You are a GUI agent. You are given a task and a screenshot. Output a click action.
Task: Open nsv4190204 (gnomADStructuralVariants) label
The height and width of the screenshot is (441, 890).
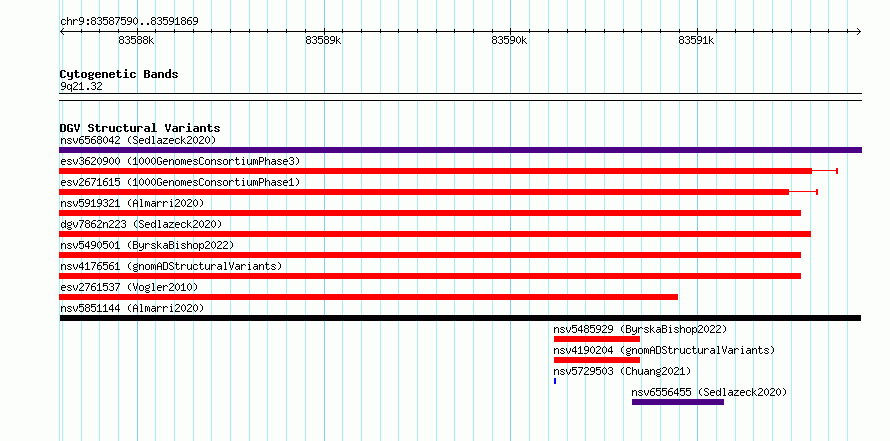pyautogui.click(x=664, y=350)
